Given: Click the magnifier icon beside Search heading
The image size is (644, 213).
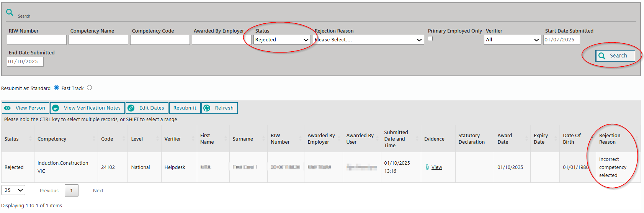Looking at the screenshot, I should [x=10, y=13].
